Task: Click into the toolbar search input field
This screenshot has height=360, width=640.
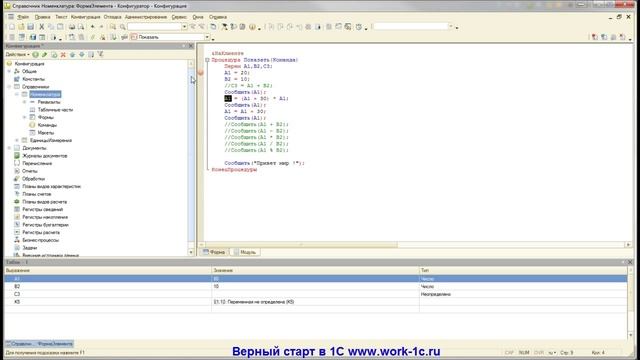Action: (x=155, y=27)
